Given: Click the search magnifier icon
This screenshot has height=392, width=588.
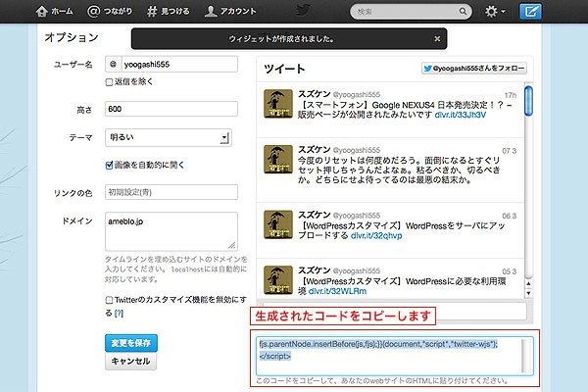Looking at the screenshot, I should pyautogui.click(x=464, y=11).
